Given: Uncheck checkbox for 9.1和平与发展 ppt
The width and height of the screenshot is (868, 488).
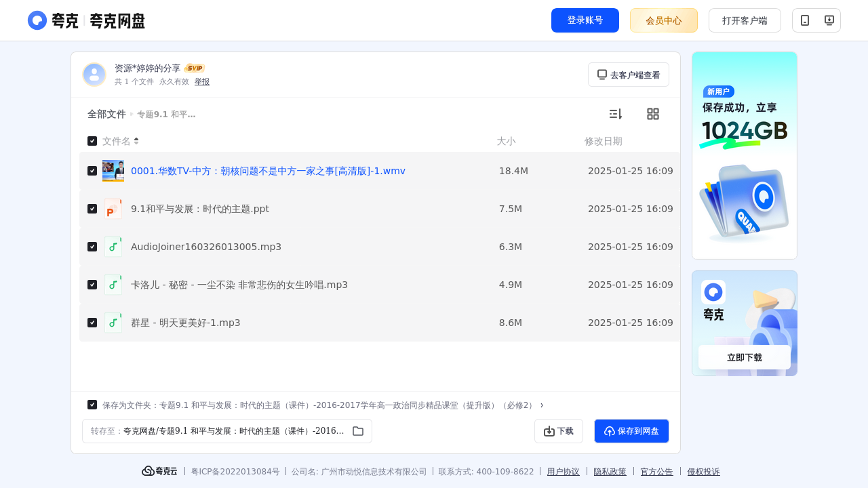Looking at the screenshot, I should coord(92,209).
